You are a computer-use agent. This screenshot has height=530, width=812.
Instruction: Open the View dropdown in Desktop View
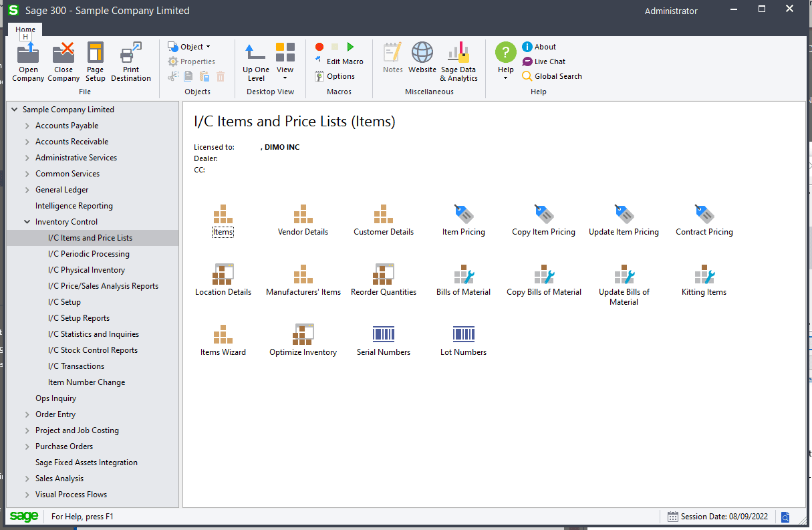pos(285,61)
